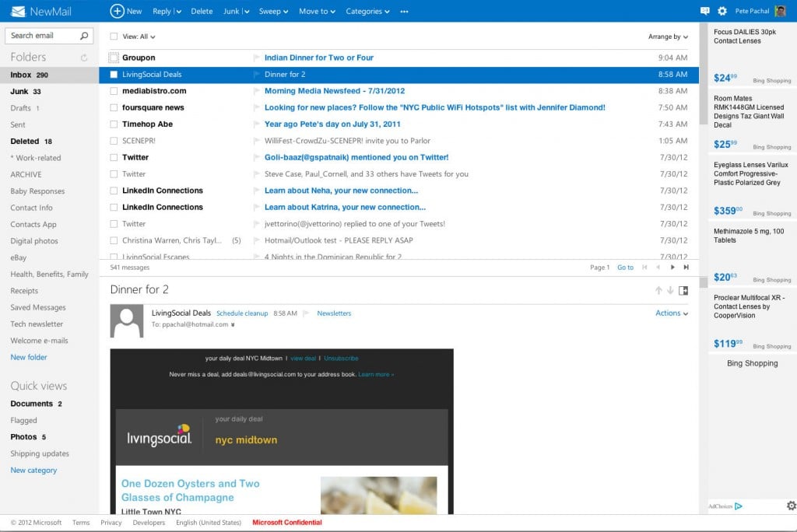
Task: Expand the Move to menu
Action: [318, 11]
